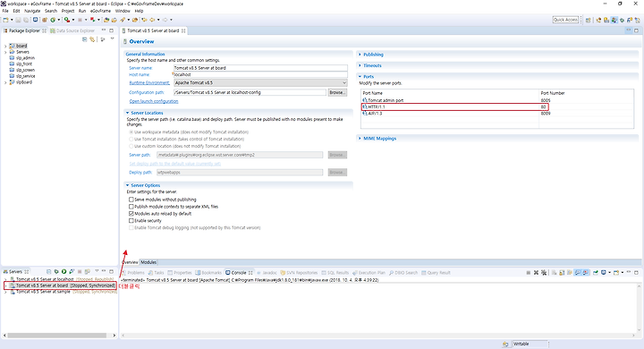Select Use workspace metadata radio option
The height and width of the screenshot is (349, 644).
coord(131,132)
